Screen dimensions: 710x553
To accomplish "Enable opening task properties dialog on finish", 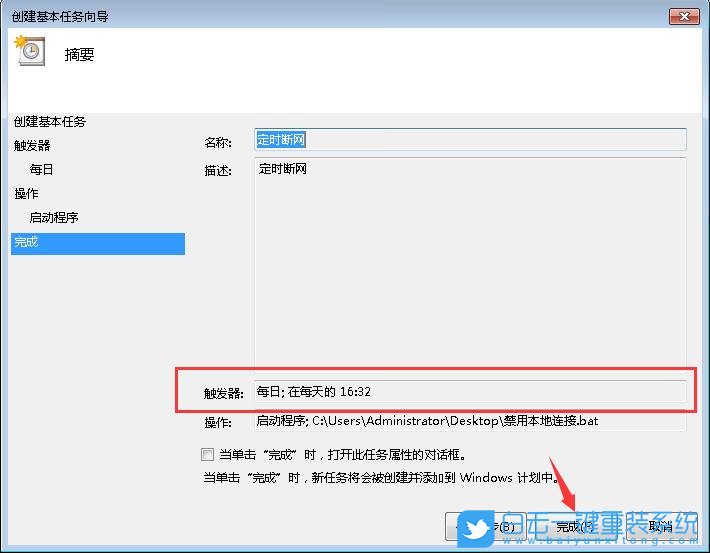I will (207, 454).
